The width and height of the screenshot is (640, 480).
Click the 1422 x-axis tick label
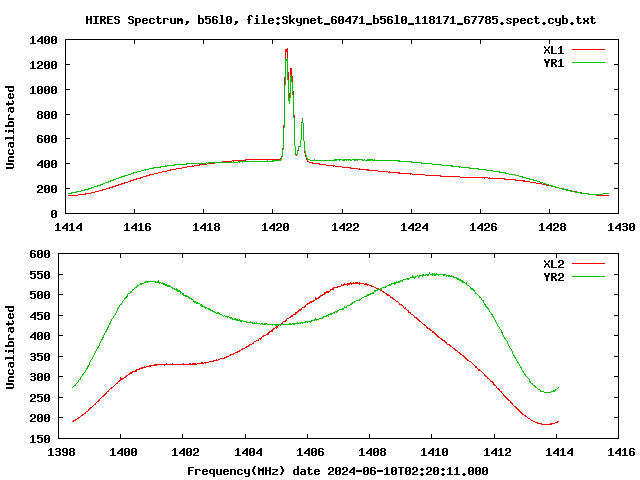pos(345,227)
